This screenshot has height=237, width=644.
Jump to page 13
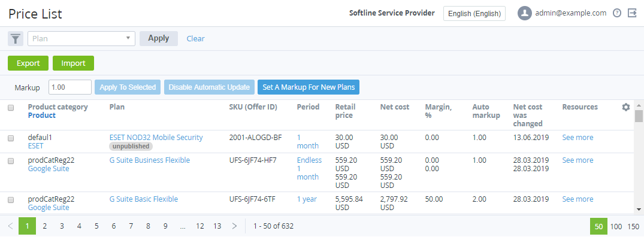pyautogui.click(x=217, y=226)
